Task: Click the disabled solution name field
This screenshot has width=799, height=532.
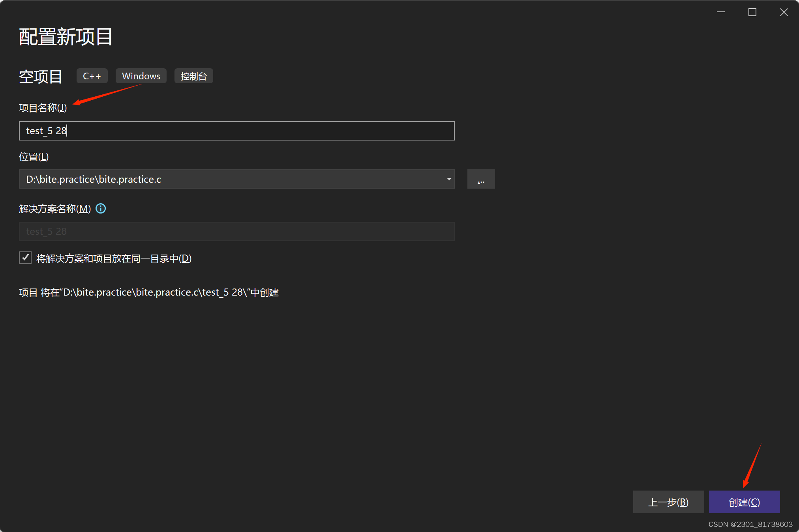Action: [x=237, y=231]
